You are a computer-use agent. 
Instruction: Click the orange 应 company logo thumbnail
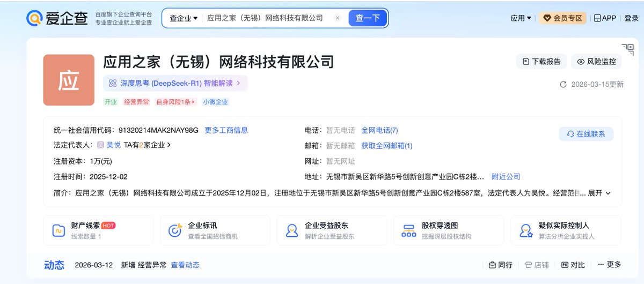[x=69, y=80]
